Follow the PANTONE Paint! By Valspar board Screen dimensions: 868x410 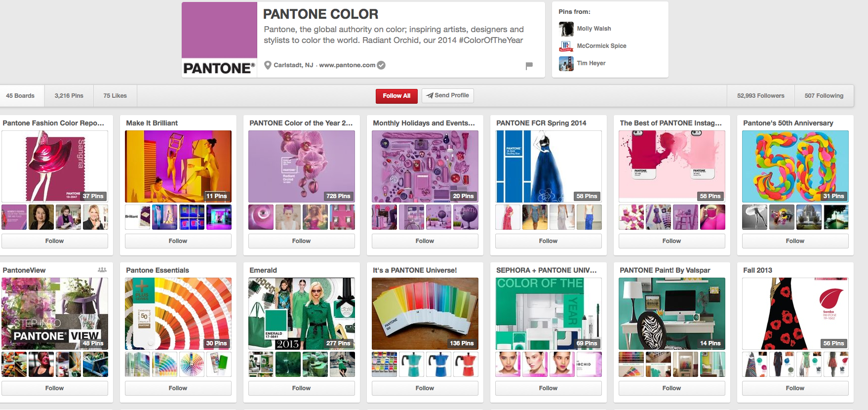pos(672,388)
